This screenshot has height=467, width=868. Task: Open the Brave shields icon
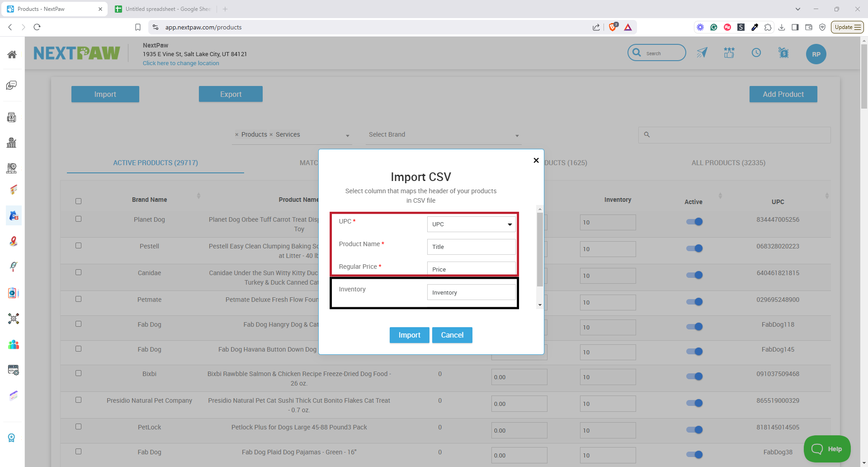613,27
